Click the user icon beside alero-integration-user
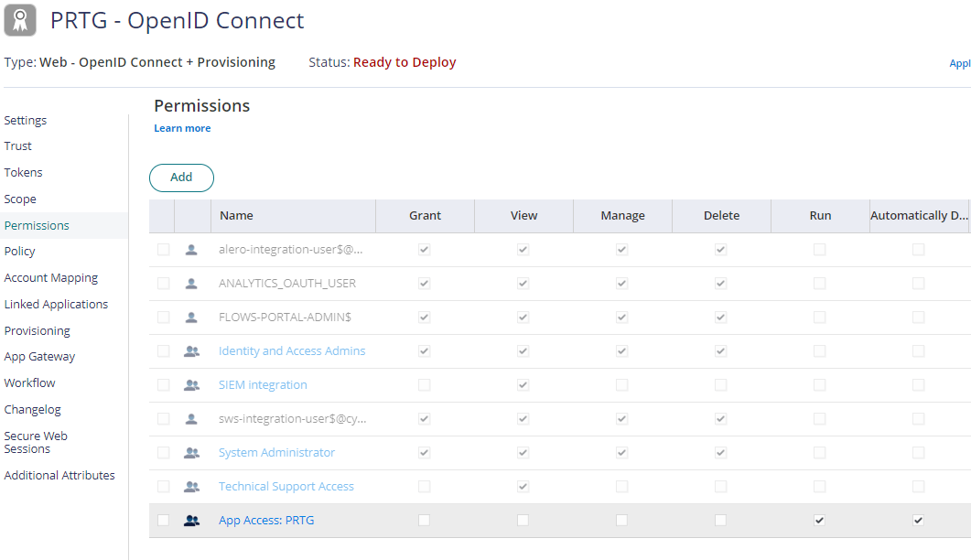971x560 pixels. coord(191,249)
